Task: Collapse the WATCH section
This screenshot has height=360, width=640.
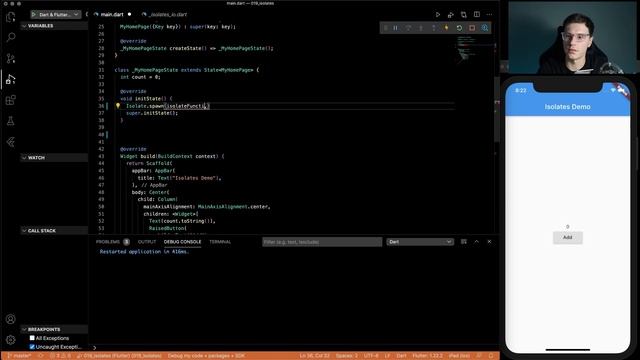Action: [54, 158]
